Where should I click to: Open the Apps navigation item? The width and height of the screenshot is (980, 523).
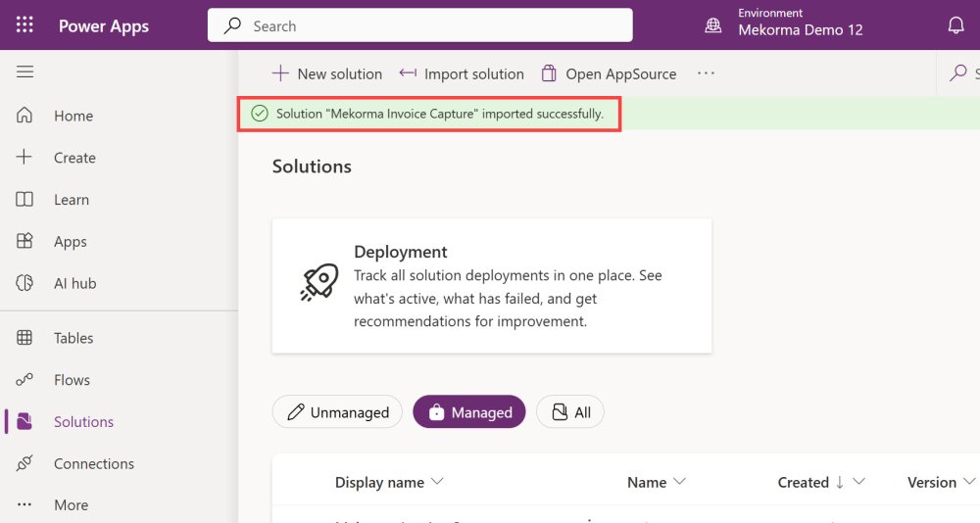[x=71, y=242]
